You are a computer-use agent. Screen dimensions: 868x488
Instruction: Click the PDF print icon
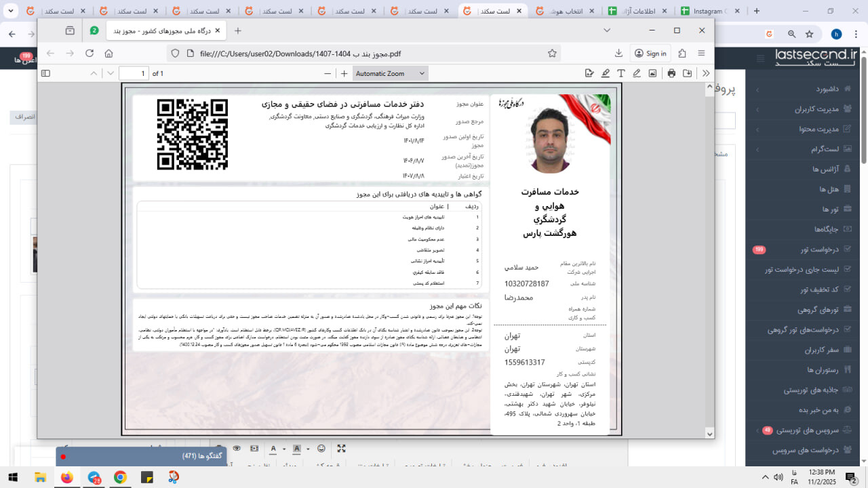click(x=671, y=73)
